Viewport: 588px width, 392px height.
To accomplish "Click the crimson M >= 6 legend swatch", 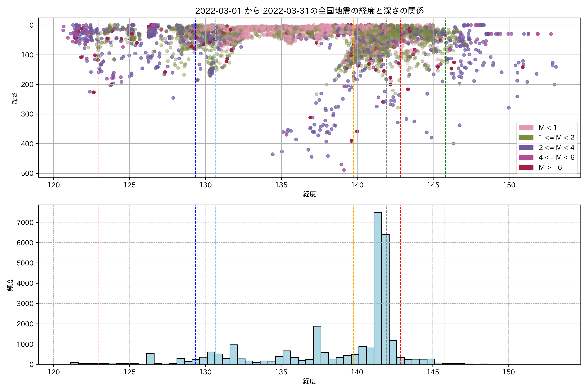I will tap(526, 167).
